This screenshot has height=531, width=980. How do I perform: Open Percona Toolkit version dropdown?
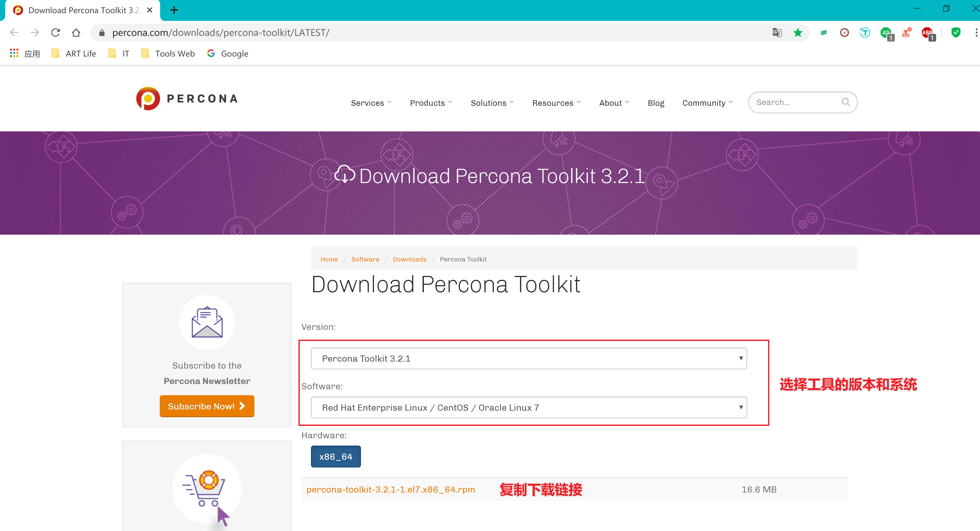(528, 358)
